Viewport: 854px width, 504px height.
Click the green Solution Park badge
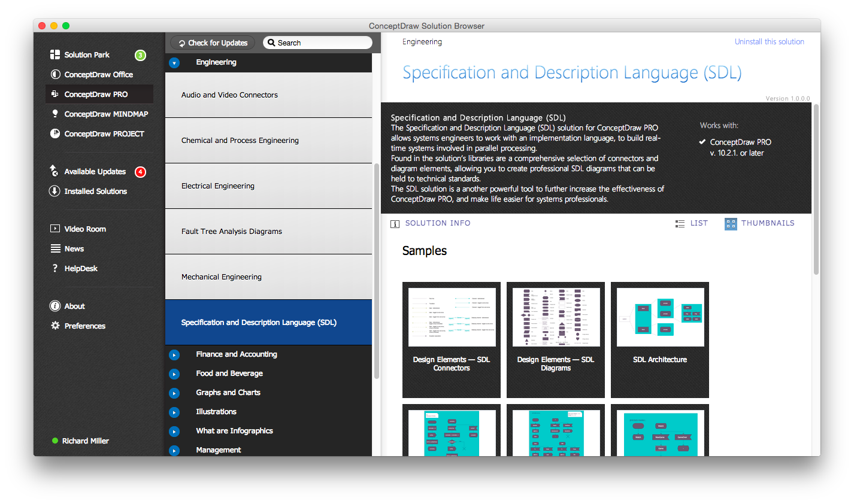click(x=140, y=55)
